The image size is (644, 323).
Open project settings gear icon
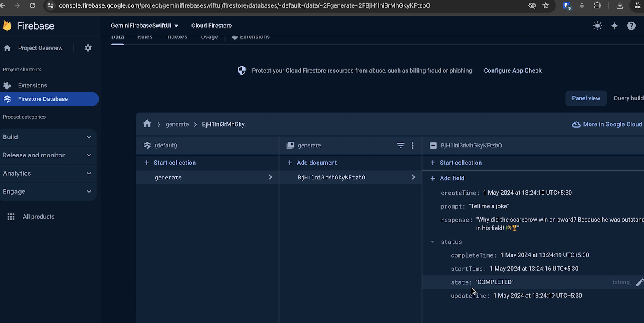click(x=88, y=48)
